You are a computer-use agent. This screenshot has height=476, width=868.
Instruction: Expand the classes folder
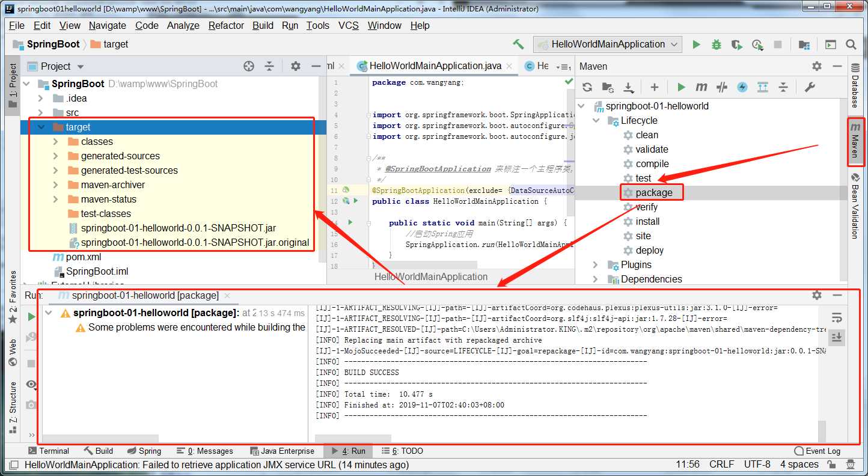56,141
